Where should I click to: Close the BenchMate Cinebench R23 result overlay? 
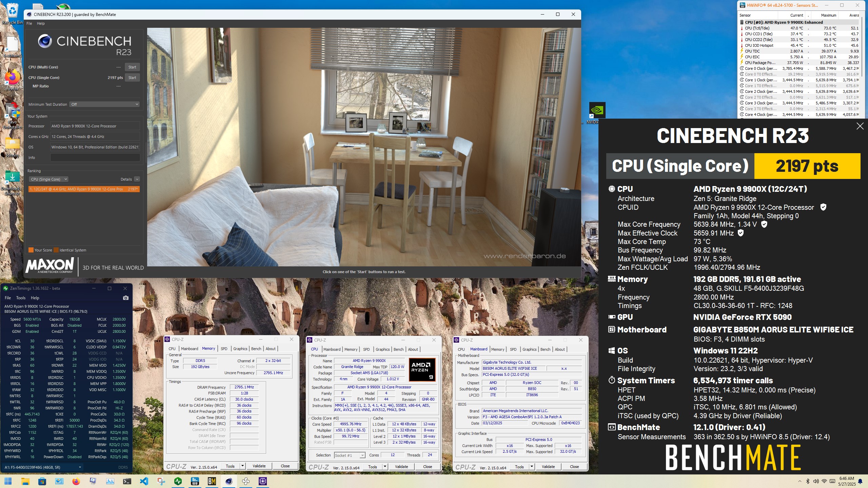click(x=860, y=126)
